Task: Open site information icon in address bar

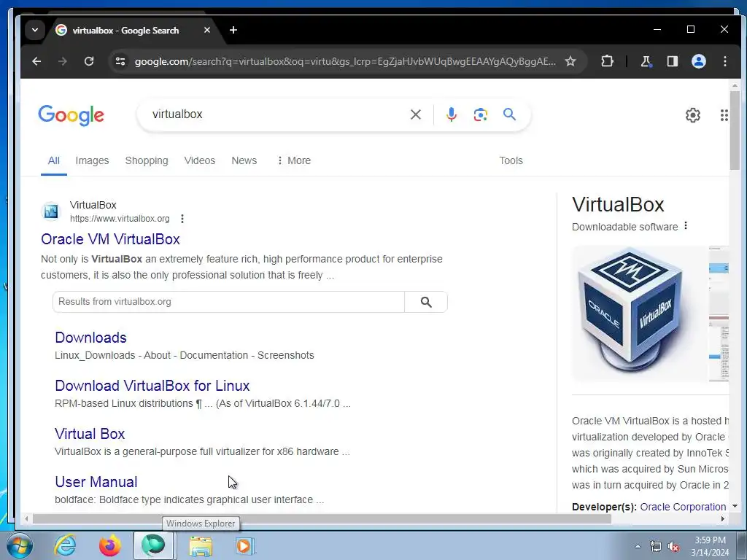Action: coord(120,61)
